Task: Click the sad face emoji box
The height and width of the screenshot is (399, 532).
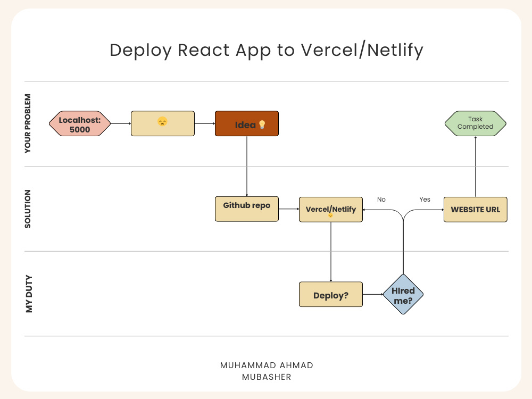Action: [x=162, y=123]
